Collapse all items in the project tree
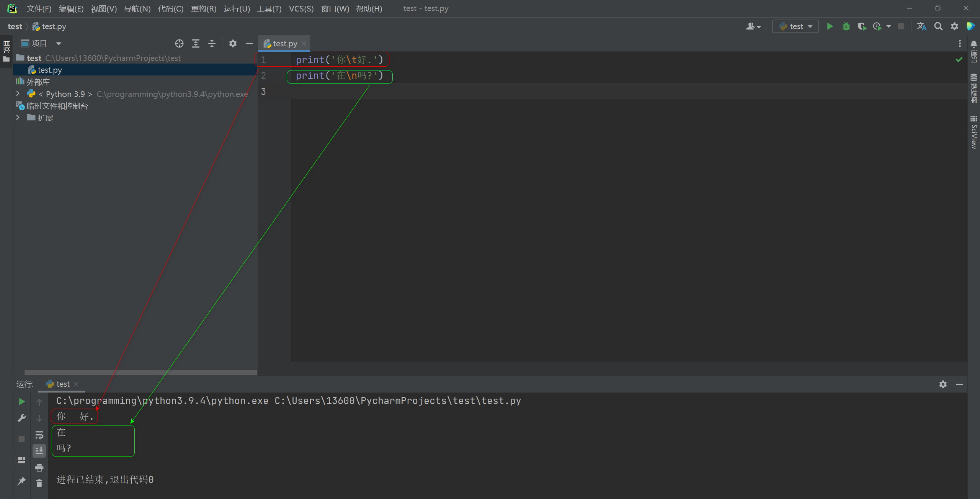Viewport: 980px width, 499px height. [212, 44]
